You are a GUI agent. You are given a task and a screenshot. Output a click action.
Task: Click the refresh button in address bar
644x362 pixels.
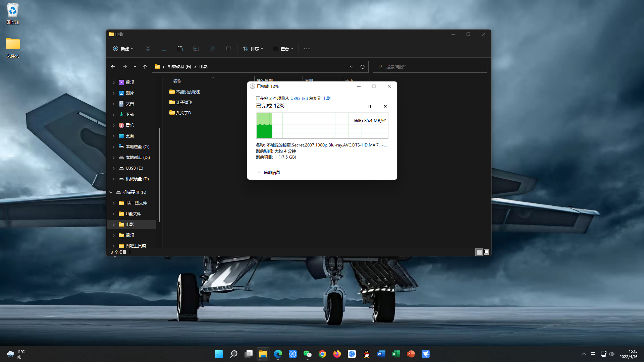[x=362, y=67]
